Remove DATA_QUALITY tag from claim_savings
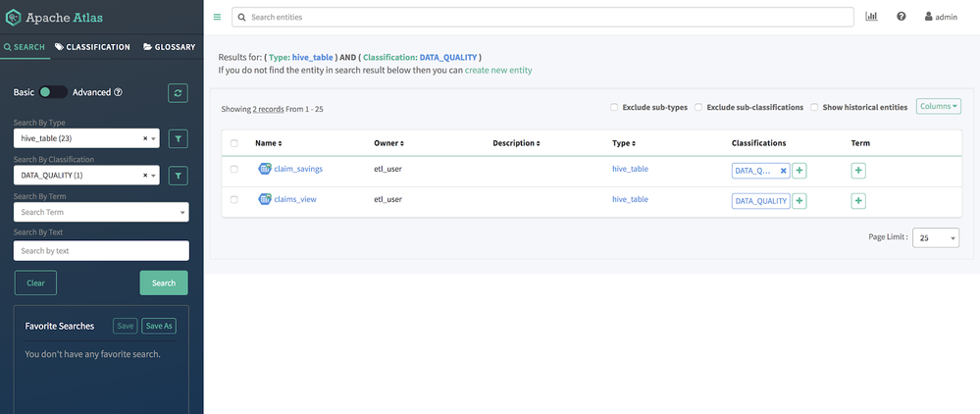980x414 pixels. point(783,171)
